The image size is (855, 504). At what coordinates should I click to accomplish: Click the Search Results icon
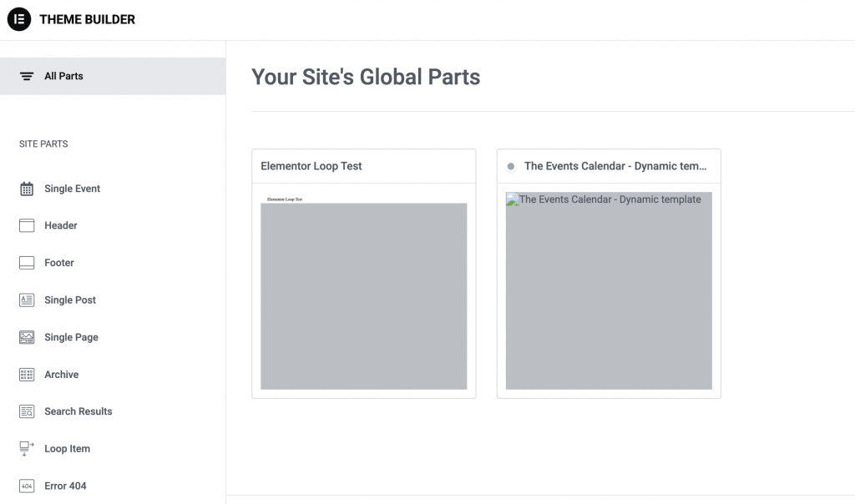point(27,411)
